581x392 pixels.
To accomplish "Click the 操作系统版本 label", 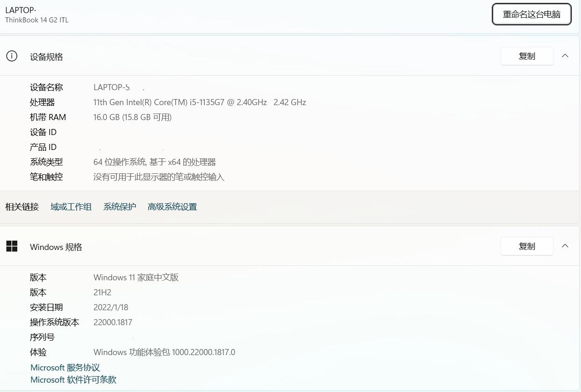I will [55, 322].
